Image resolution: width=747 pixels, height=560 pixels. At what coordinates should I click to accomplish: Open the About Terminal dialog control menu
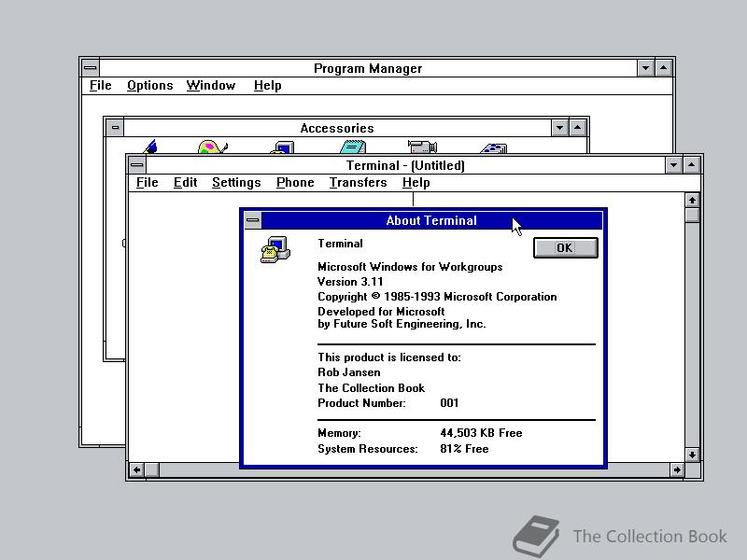[251, 220]
